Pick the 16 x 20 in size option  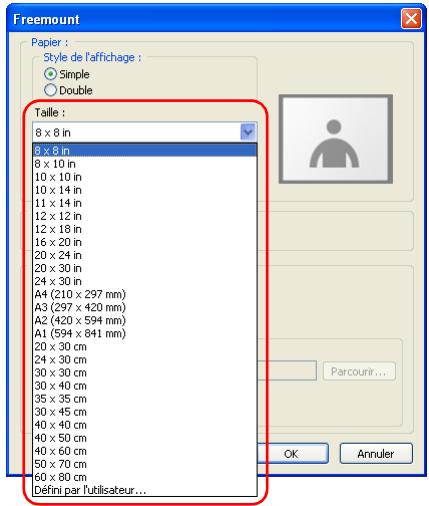[145, 242]
